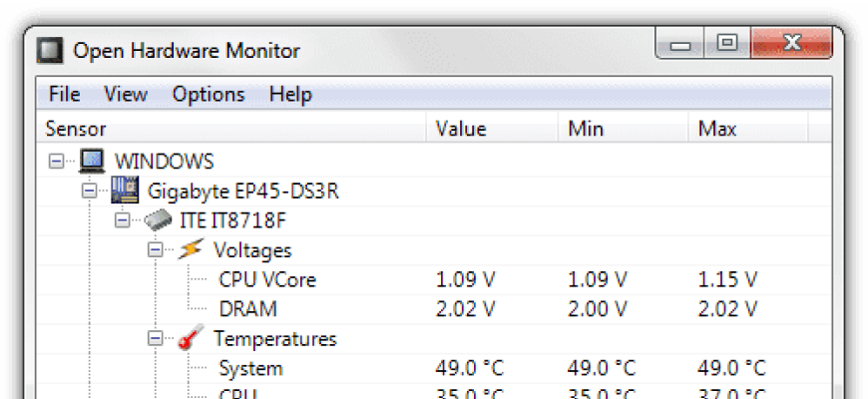Click the ITE IT8718F chip icon
This screenshot has height=399, width=868.
point(158,220)
